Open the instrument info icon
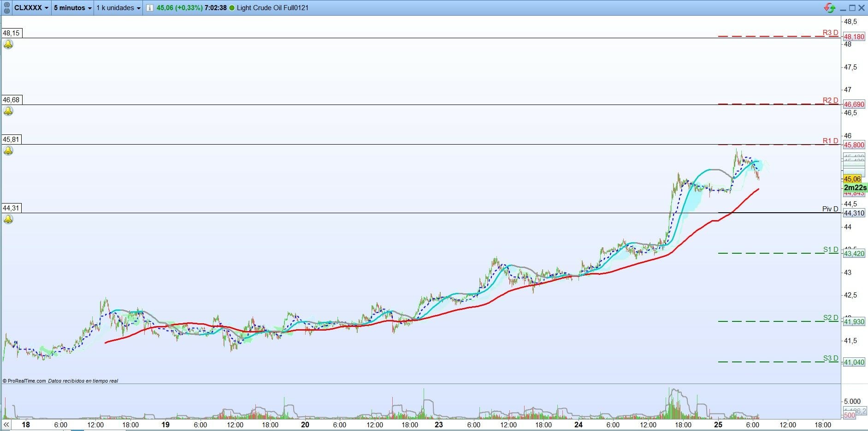868x431 pixels. click(150, 8)
